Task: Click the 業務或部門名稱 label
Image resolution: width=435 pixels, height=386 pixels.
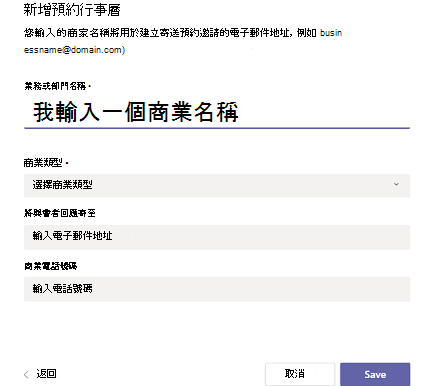Action: tap(55, 86)
